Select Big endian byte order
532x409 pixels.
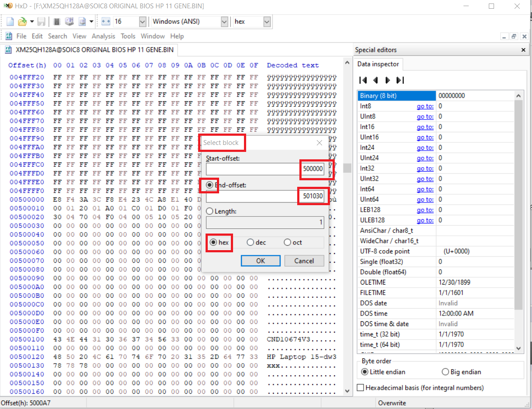pos(445,372)
